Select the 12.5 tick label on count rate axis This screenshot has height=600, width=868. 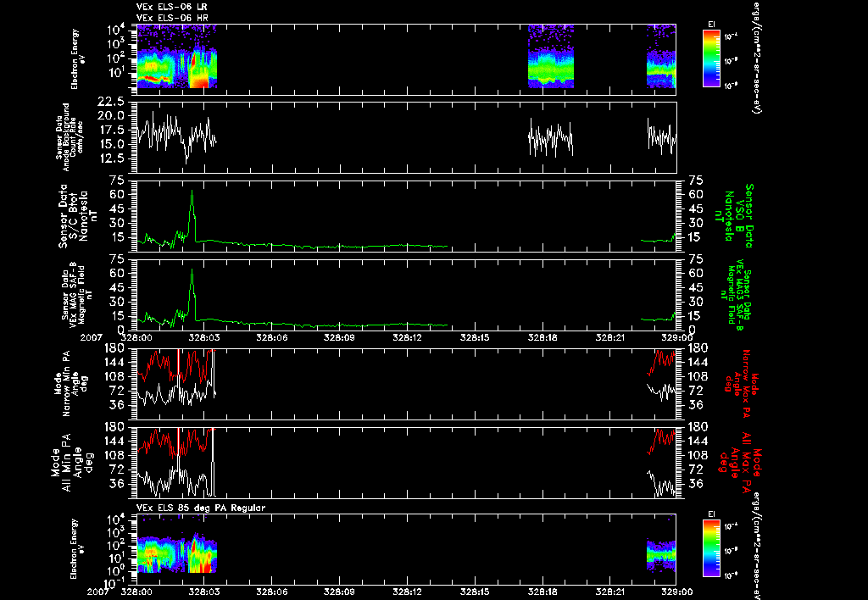(x=110, y=158)
